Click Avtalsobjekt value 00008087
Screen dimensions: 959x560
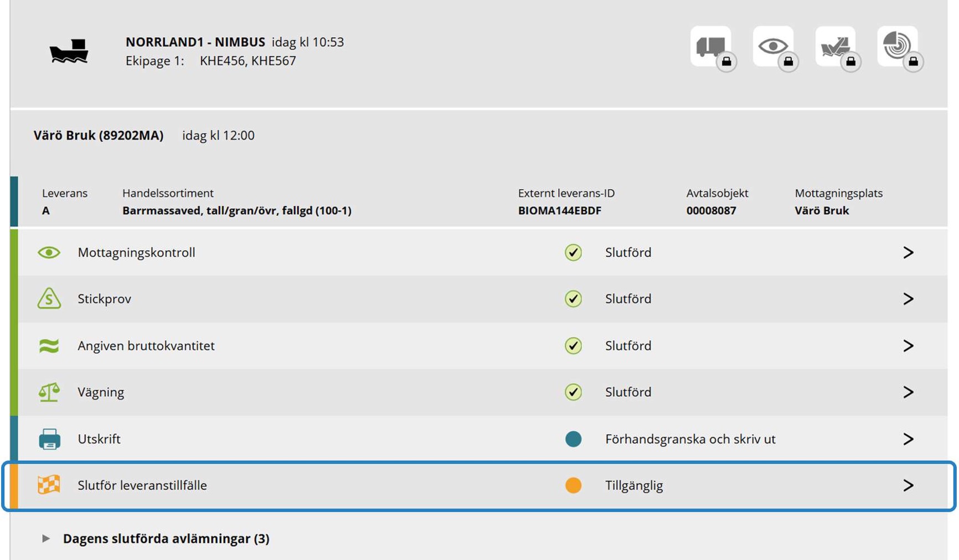pyautogui.click(x=711, y=211)
